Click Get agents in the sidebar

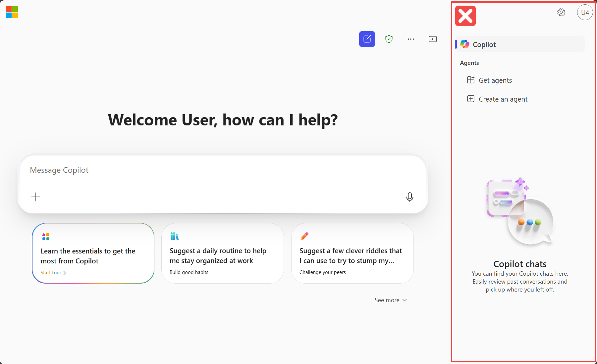495,80
